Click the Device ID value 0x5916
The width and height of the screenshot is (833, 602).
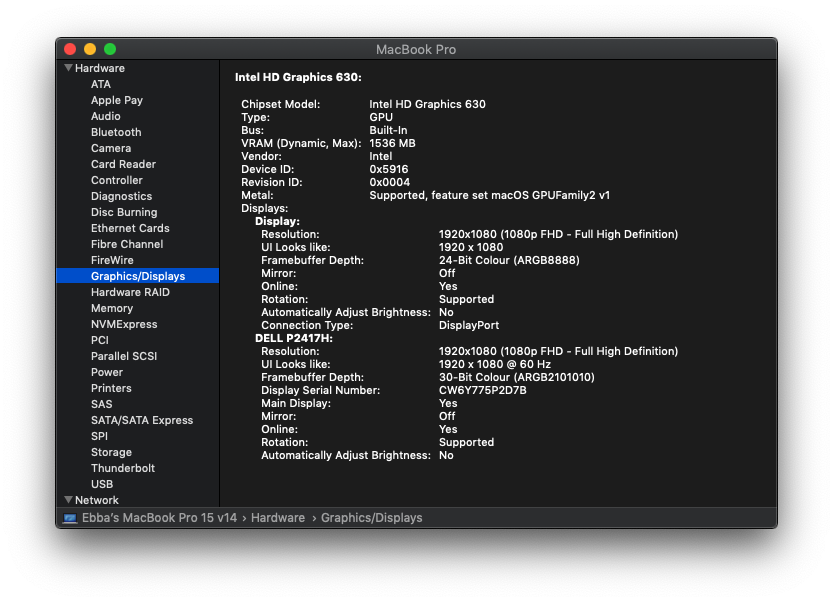click(388, 169)
